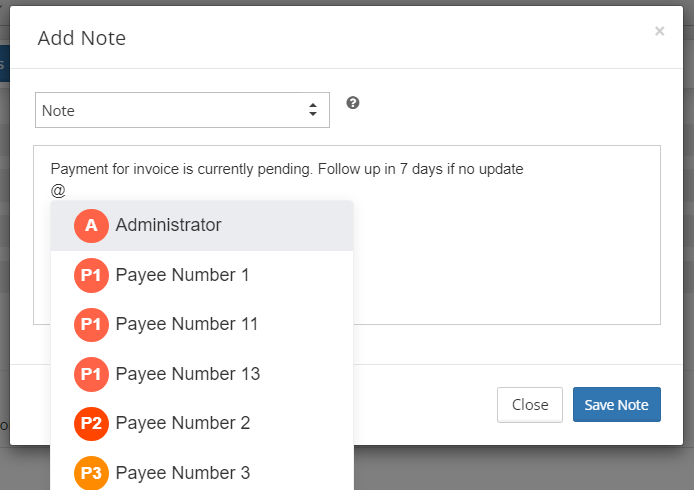Image resolution: width=694 pixels, height=490 pixels.
Task: Click the Add Note dialog title
Action: (82, 38)
